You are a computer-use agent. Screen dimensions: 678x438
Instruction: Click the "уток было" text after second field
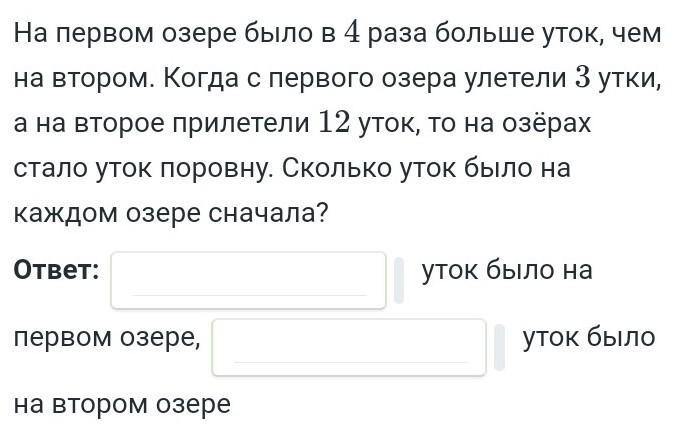[589, 338]
